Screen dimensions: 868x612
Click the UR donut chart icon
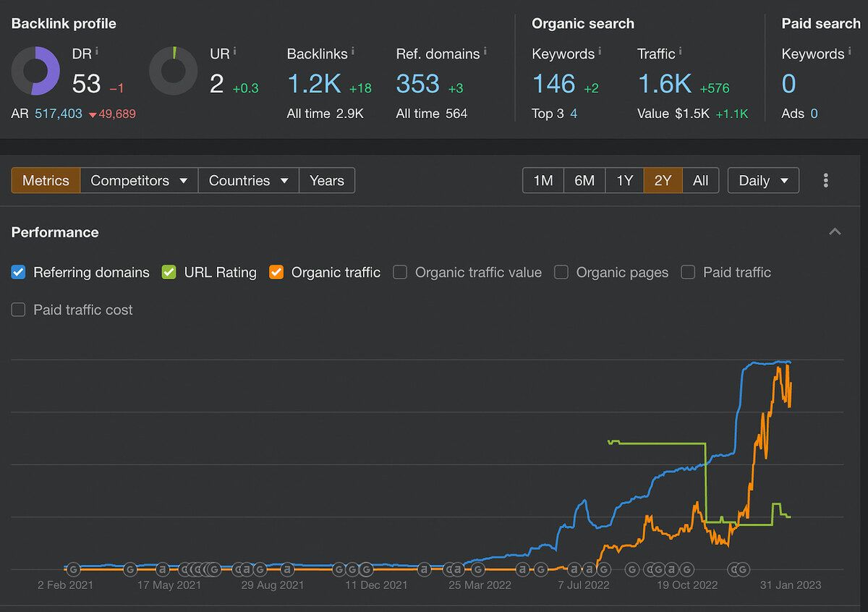[x=173, y=71]
